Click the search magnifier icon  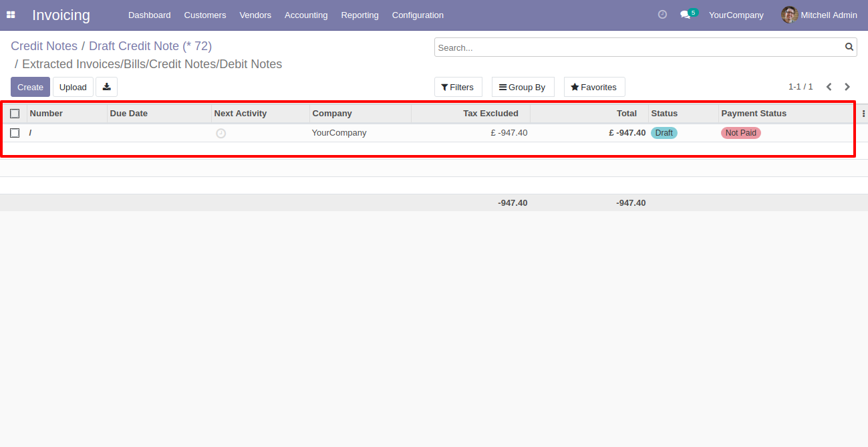pyautogui.click(x=849, y=47)
